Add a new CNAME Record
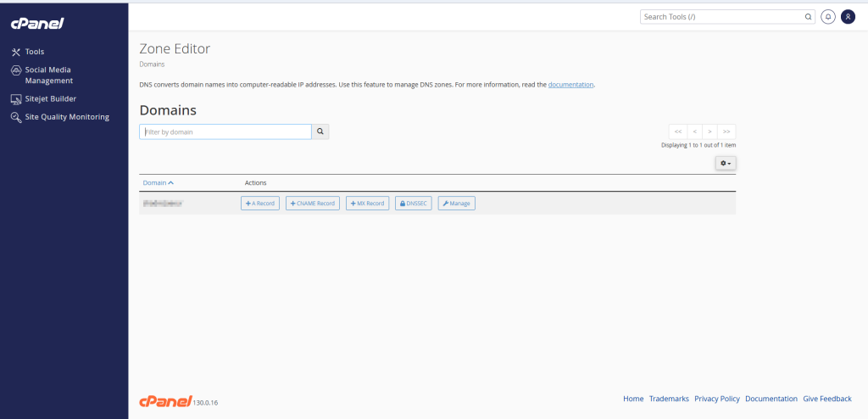The height and width of the screenshot is (419, 868). click(313, 204)
